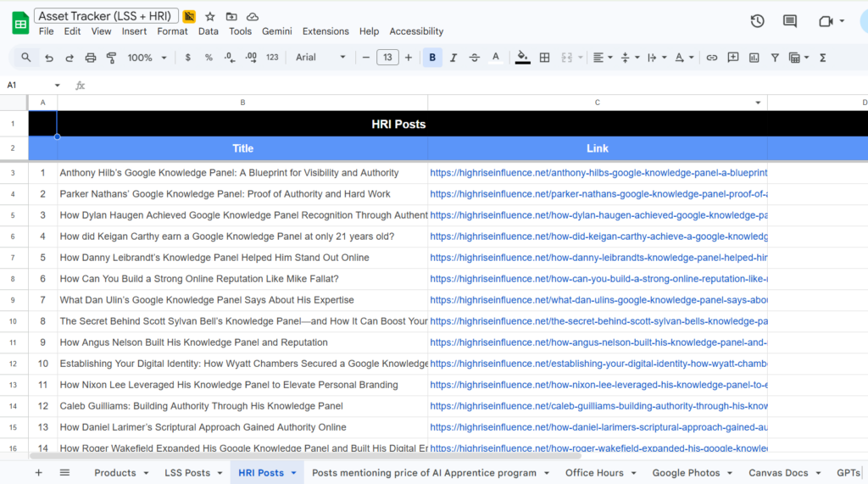Open the borders tool
The width and height of the screenshot is (868, 484).
(544, 58)
